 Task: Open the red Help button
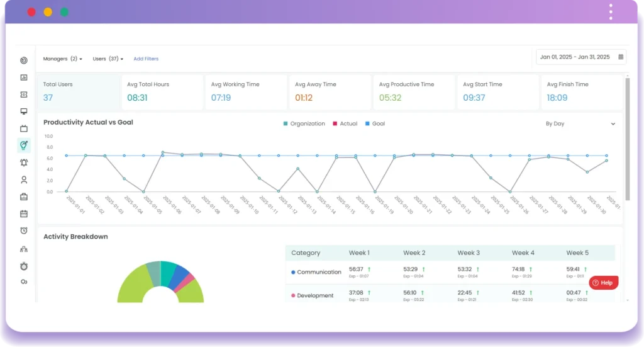pyautogui.click(x=603, y=283)
